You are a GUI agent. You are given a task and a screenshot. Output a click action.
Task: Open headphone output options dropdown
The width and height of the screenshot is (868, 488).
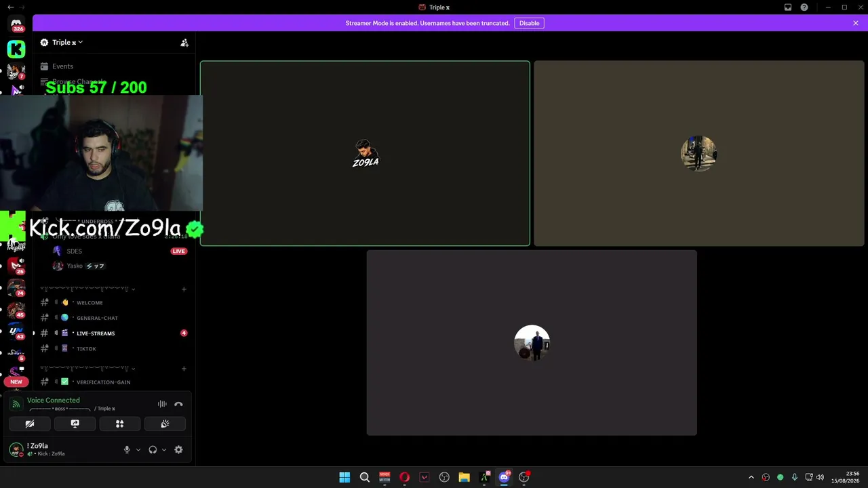point(164,450)
